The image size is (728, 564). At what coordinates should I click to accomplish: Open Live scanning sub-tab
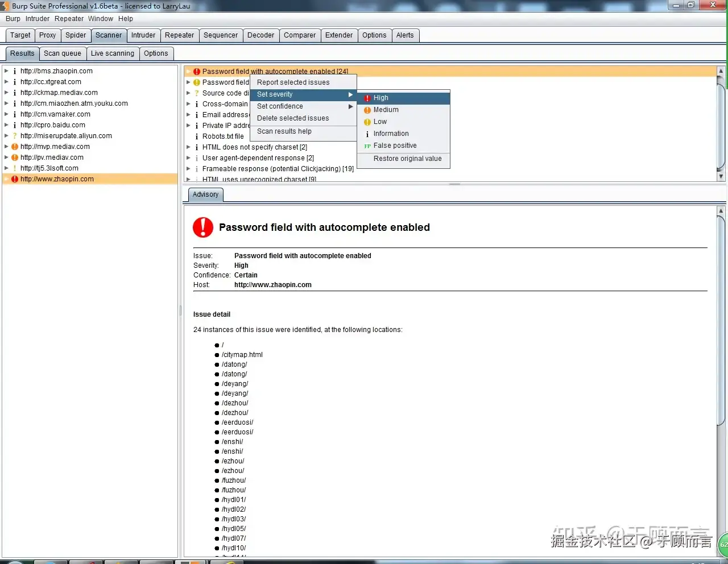(113, 53)
